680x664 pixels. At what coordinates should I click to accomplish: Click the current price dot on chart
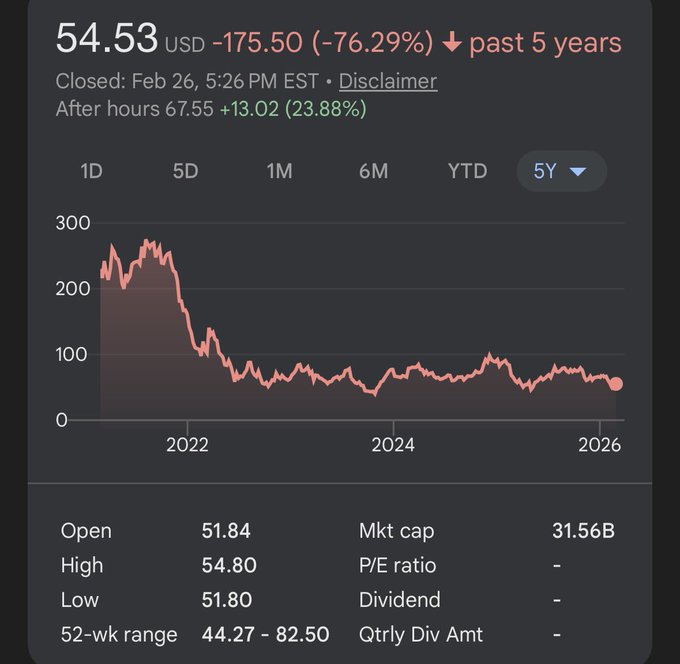click(x=616, y=384)
